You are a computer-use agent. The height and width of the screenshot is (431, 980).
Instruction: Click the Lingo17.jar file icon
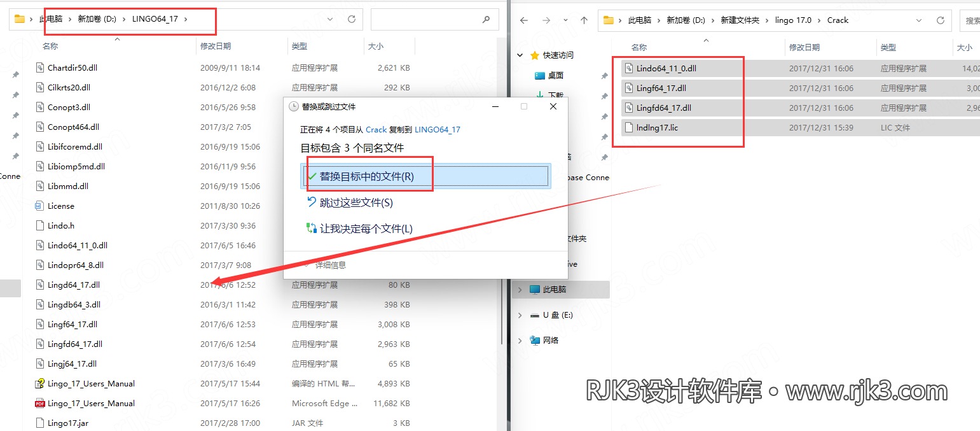point(40,423)
